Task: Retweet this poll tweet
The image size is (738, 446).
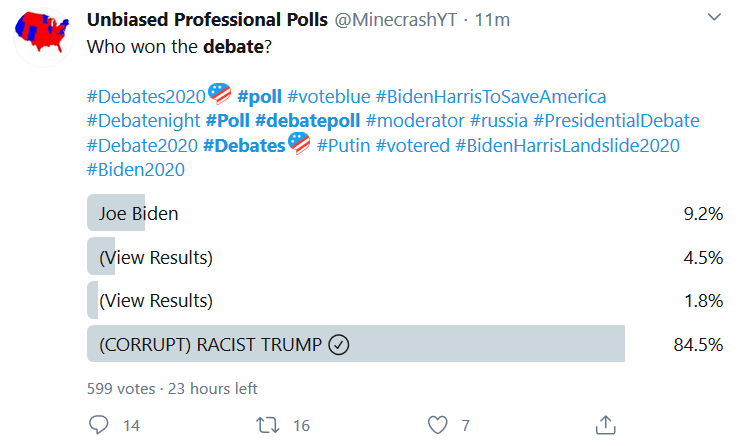Action: 268,425
